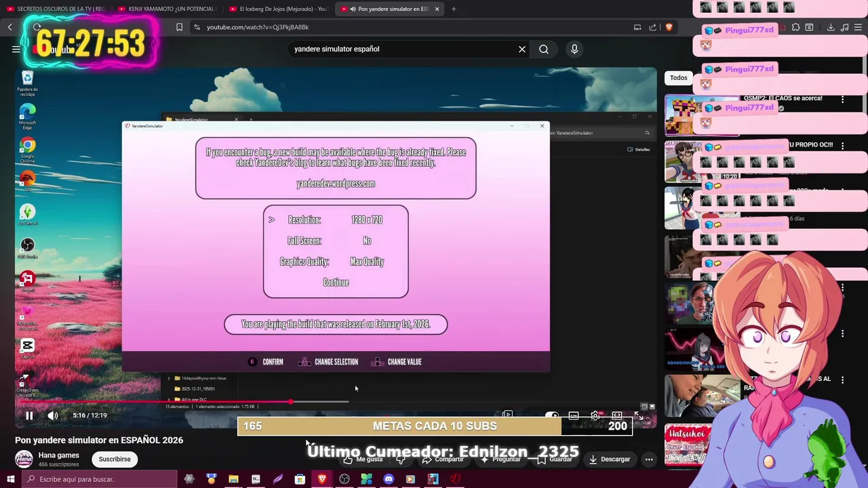The height and width of the screenshot is (488, 868).
Task: Switch to 'SECRETOS OSCUROS DE LA TV' tab
Action: click(56, 9)
